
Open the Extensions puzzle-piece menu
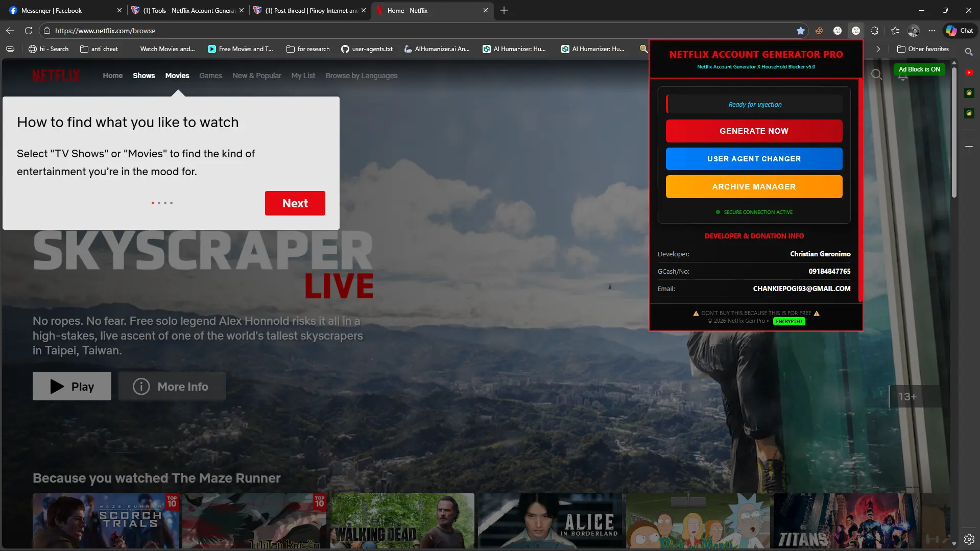[x=874, y=31]
